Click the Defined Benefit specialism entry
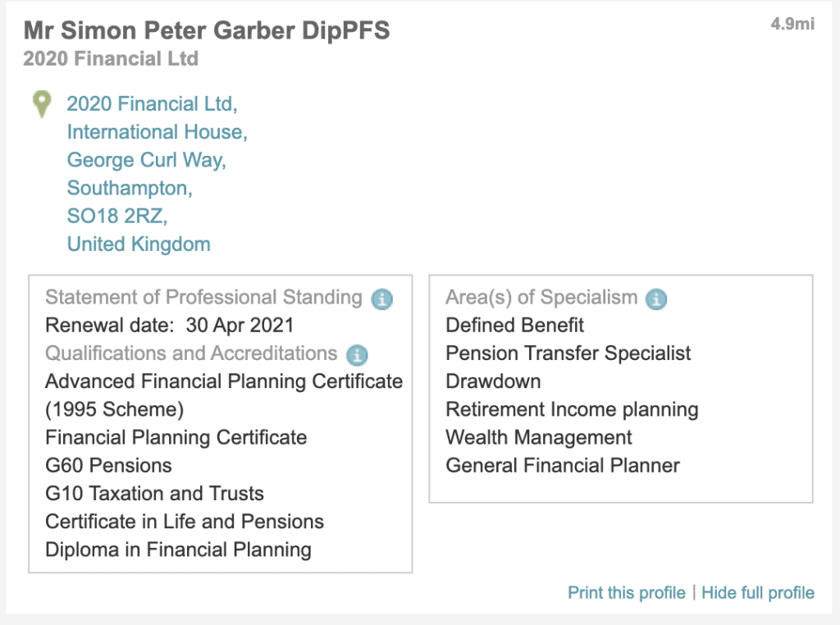The width and height of the screenshot is (840, 625). pyautogui.click(x=515, y=325)
